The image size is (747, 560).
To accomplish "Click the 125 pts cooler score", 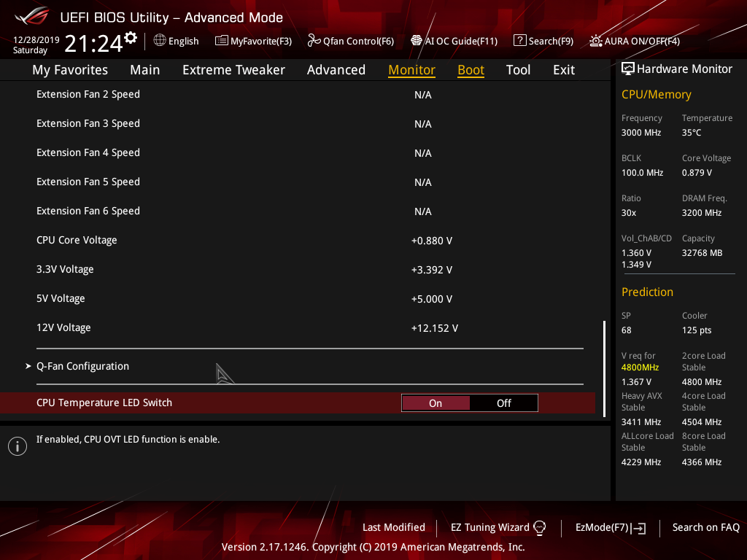I will click(697, 330).
